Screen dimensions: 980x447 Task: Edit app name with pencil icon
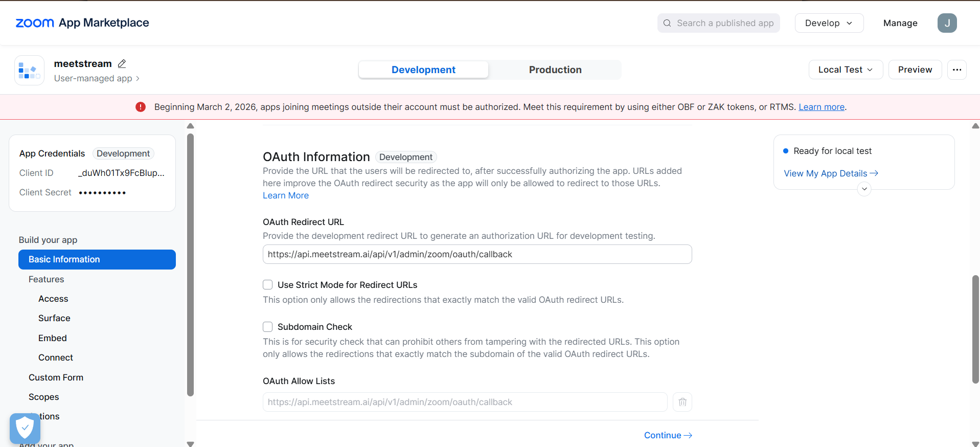[x=122, y=64]
